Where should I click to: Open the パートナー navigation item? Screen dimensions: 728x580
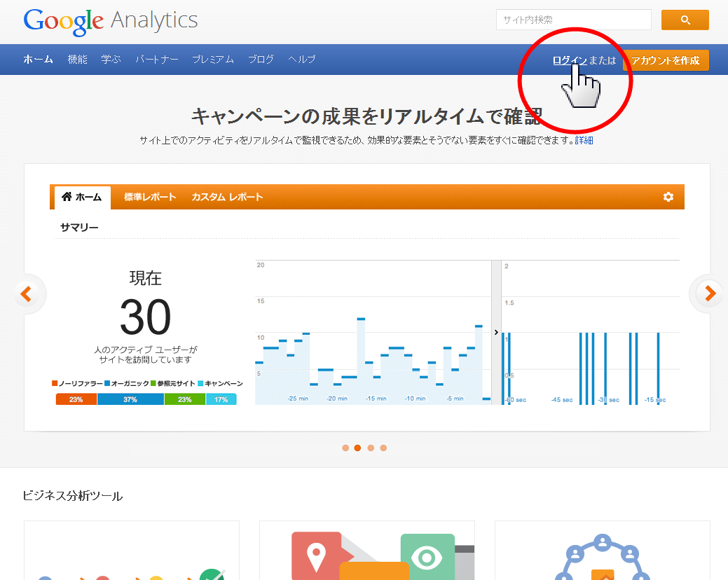pos(157,60)
